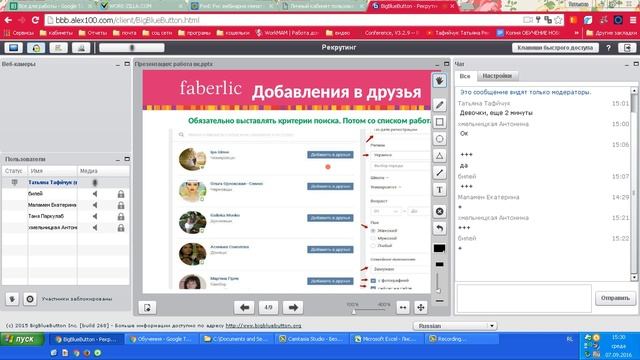Image resolution: width=640 pixels, height=360 pixels.
Task: Toggle mute for user билей
Action: [95, 194]
